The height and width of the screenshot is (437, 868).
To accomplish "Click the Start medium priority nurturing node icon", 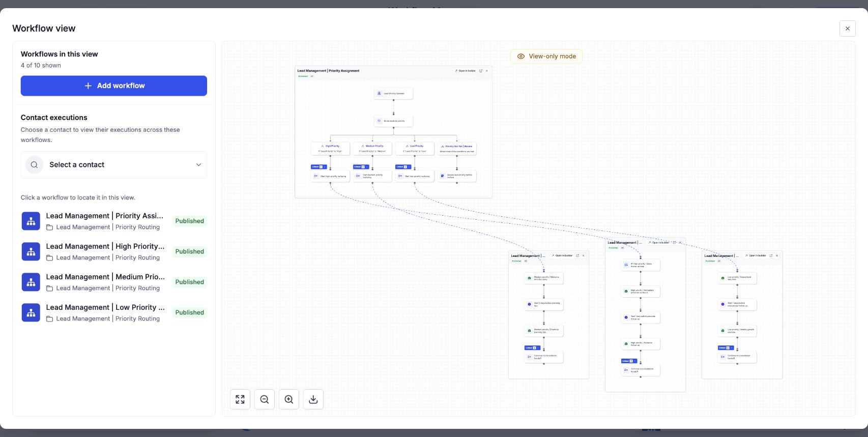I will [x=358, y=177].
